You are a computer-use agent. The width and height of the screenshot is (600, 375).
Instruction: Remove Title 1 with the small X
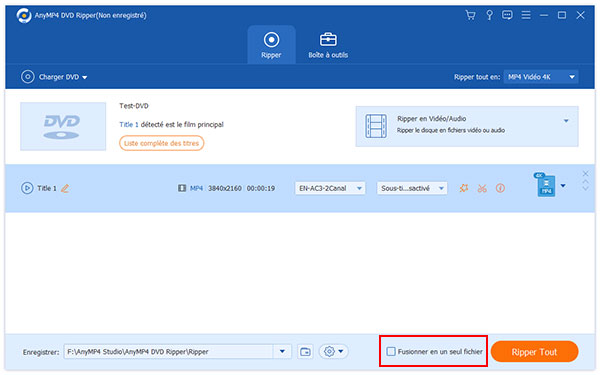(x=585, y=174)
